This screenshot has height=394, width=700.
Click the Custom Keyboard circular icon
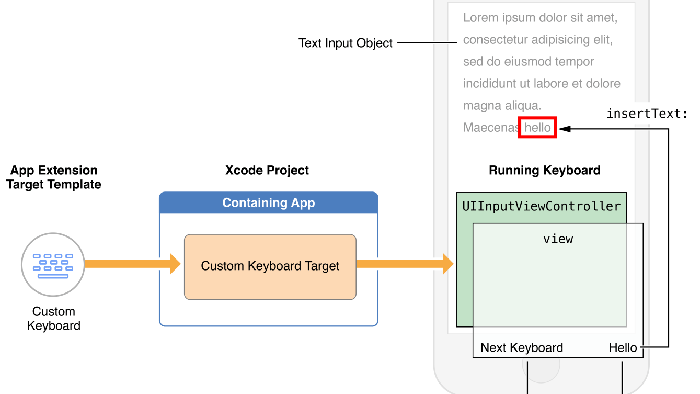click(x=53, y=265)
